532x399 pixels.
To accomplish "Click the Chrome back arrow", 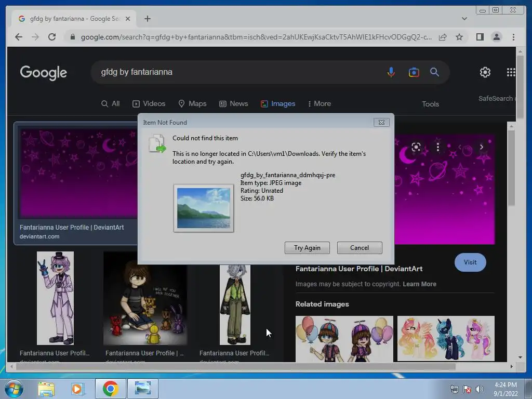I will [19, 37].
